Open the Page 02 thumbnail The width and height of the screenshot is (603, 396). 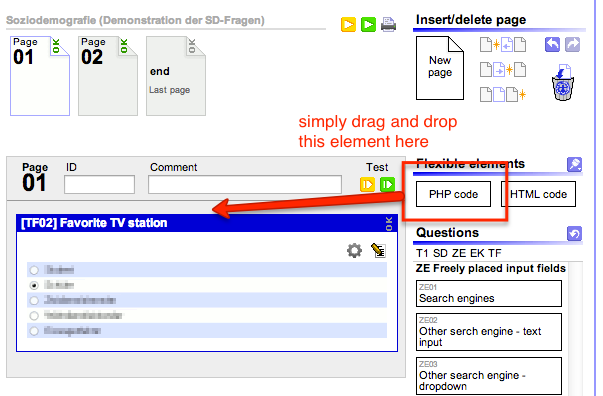(x=108, y=76)
